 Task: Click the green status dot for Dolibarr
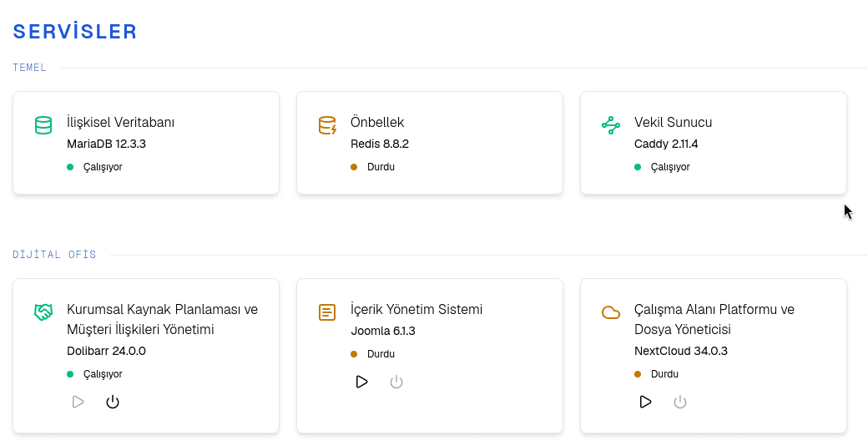(70, 374)
